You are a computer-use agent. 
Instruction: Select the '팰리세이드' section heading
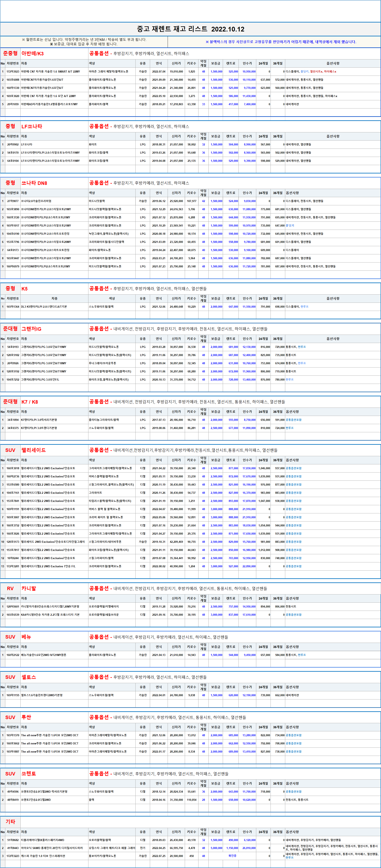pyautogui.click(x=34, y=450)
